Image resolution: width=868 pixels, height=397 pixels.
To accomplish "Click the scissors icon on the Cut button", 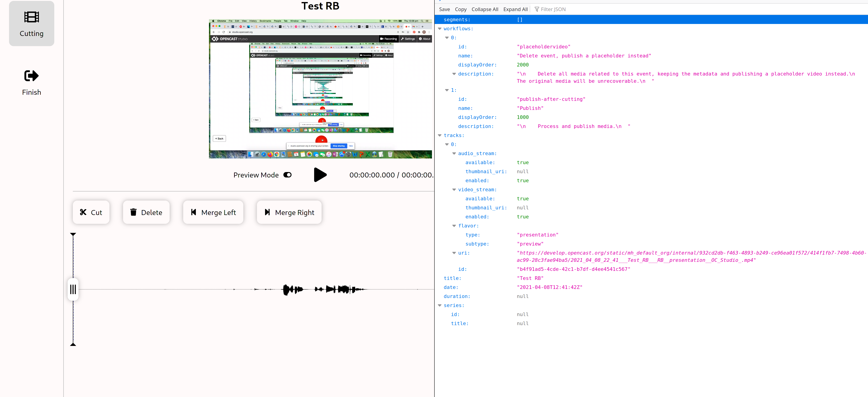I will (x=83, y=212).
